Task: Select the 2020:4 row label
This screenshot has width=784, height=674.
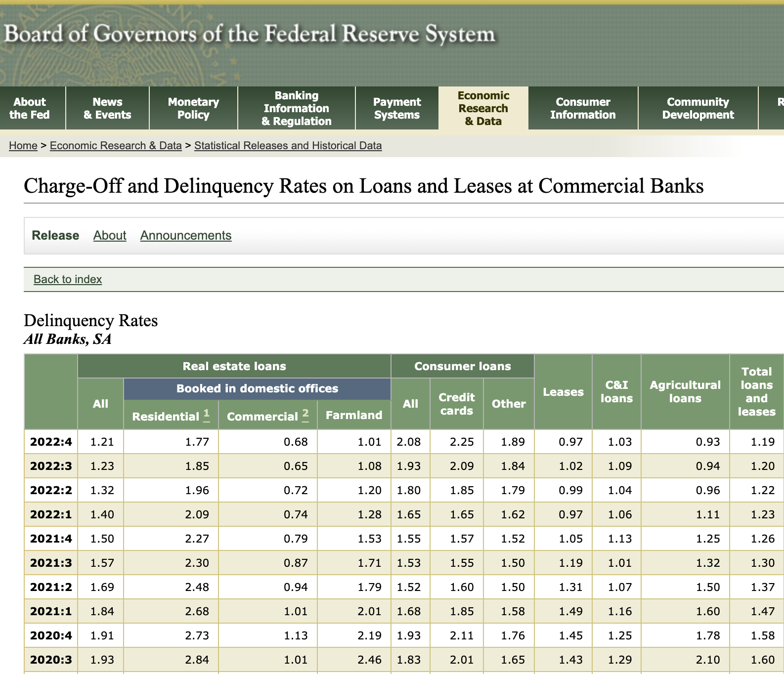Action: [51, 635]
